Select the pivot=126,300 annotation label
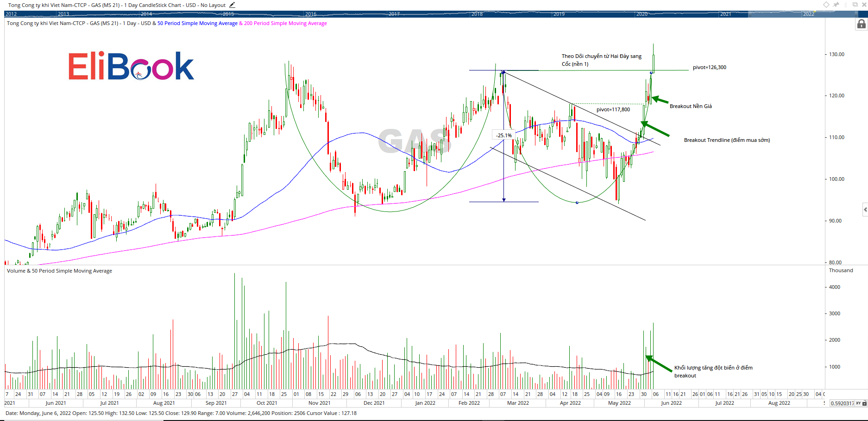The height and width of the screenshot is (421, 868). tap(709, 67)
